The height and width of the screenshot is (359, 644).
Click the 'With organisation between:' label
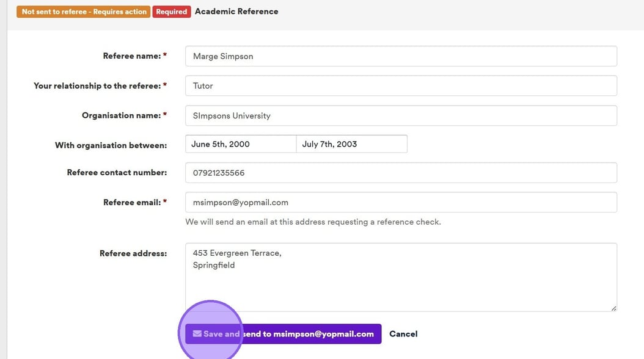point(111,145)
